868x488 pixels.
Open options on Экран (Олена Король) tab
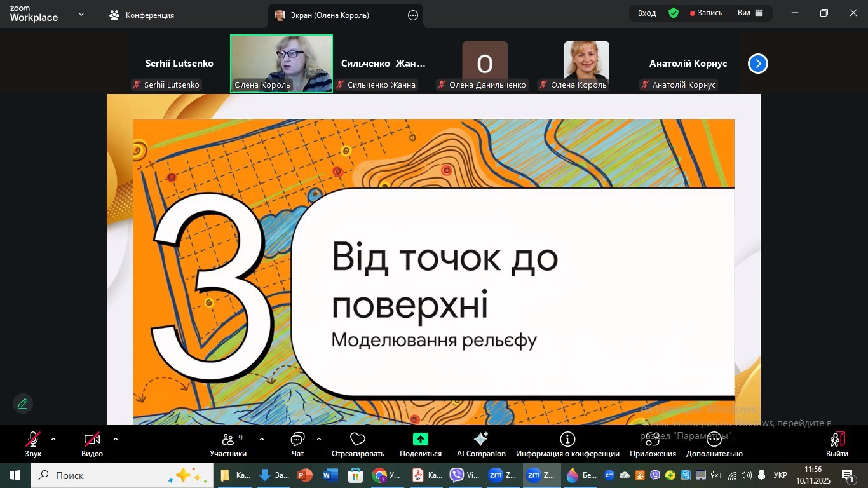413,15
